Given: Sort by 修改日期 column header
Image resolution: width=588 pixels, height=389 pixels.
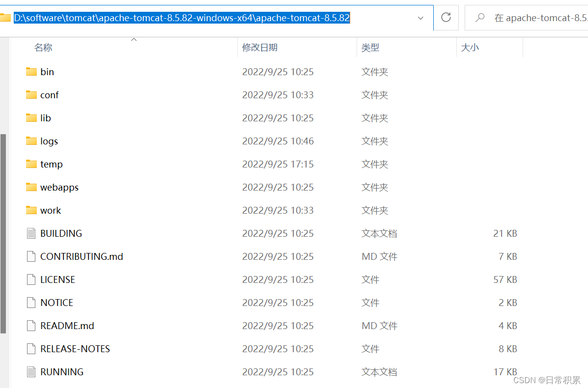Looking at the screenshot, I should (x=260, y=48).
